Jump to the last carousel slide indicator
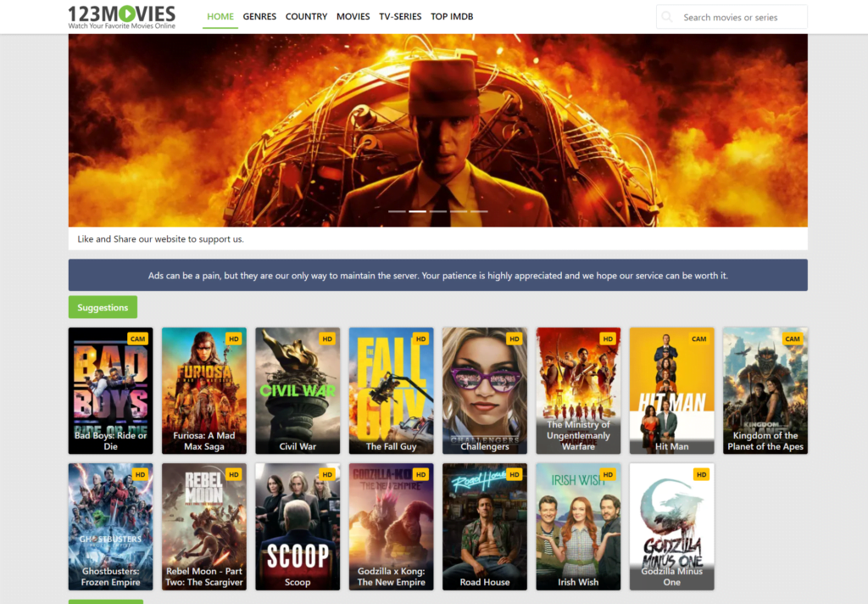The height and width of the screenshot is (604, 868). click(x=479, y=211)
